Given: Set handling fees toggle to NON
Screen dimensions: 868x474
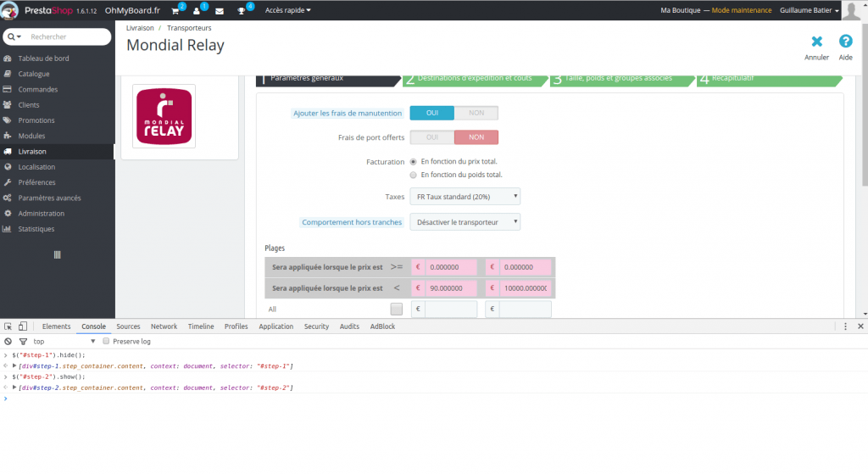Looking at the screenshot, I should tap(476, 113).
